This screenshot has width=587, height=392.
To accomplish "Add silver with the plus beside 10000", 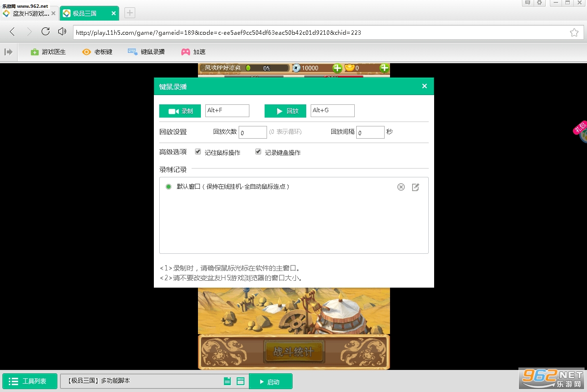I will [337, 68].
